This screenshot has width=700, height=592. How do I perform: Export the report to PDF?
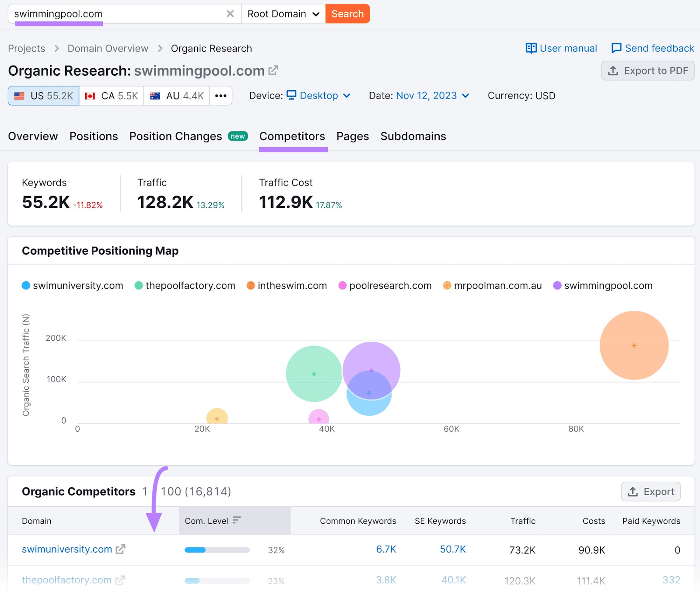coord(648,71)
